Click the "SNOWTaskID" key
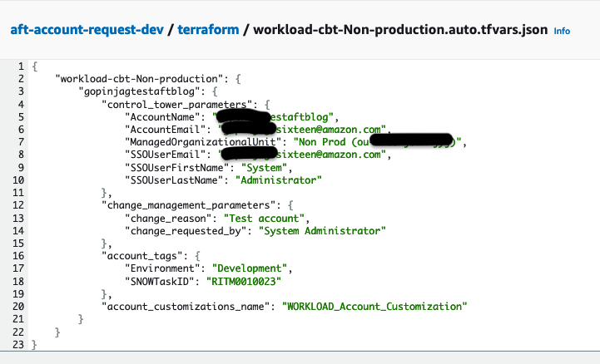Viewport: 600px width, 364px height. point(159,282)
